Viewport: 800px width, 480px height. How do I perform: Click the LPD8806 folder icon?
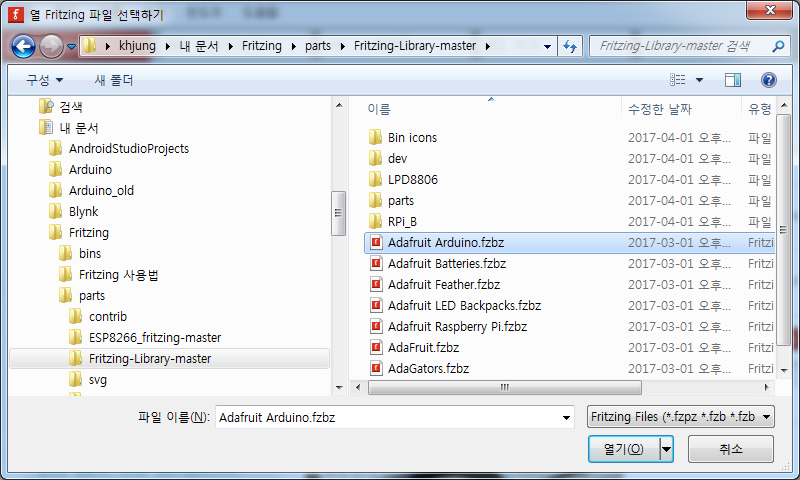[x=376, y=179]
